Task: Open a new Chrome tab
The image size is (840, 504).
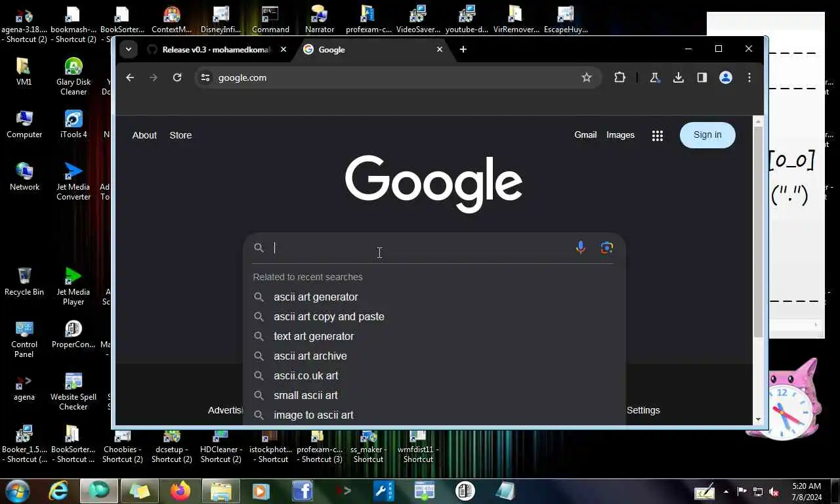Action: pyautogui.click(x=463, y=49)
